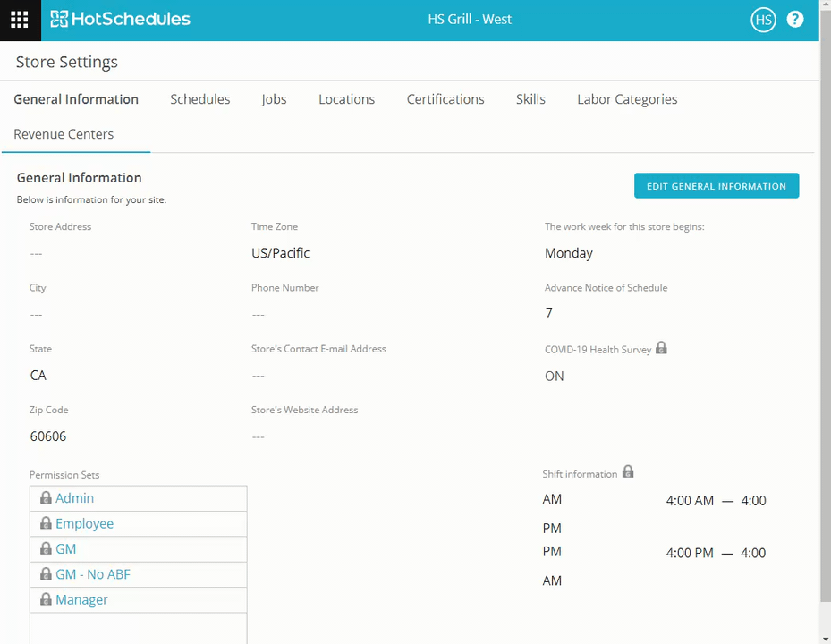Open the HS user profile avatar
This screenshot has width=831, height=644.
tap(763, 20)
